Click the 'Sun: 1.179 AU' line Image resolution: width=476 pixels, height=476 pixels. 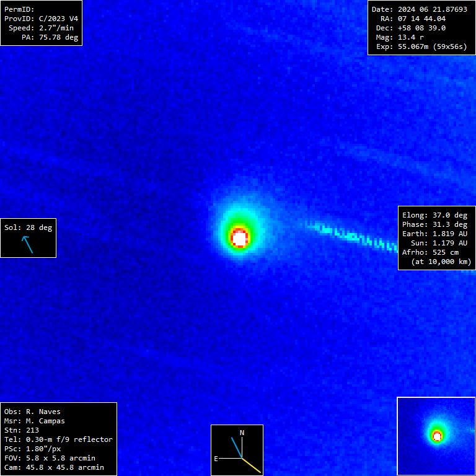coord(439,243)
